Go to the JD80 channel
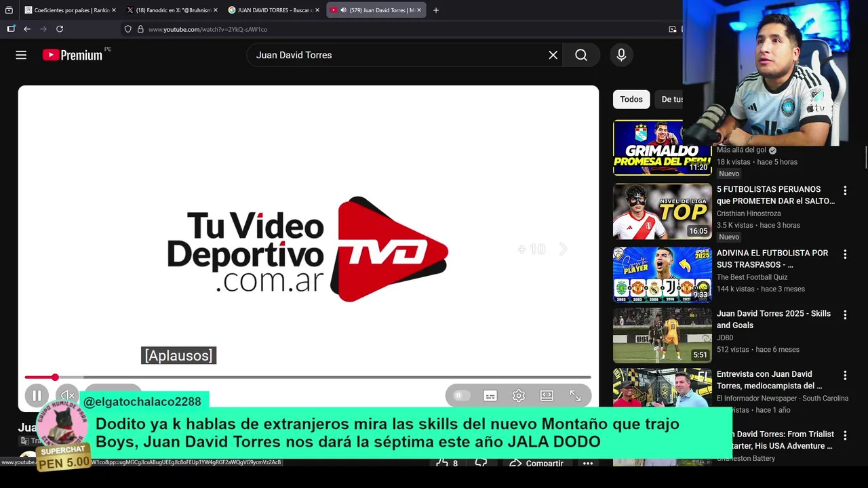Screen dimensions: 868x488 click(x=725, y=338)
